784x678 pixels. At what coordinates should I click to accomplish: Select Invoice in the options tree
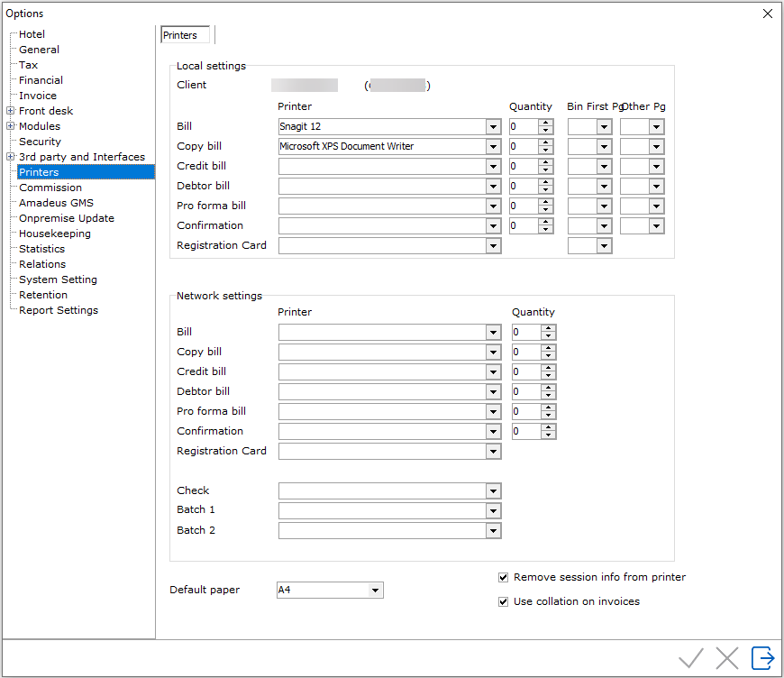(x=38, y=96)
